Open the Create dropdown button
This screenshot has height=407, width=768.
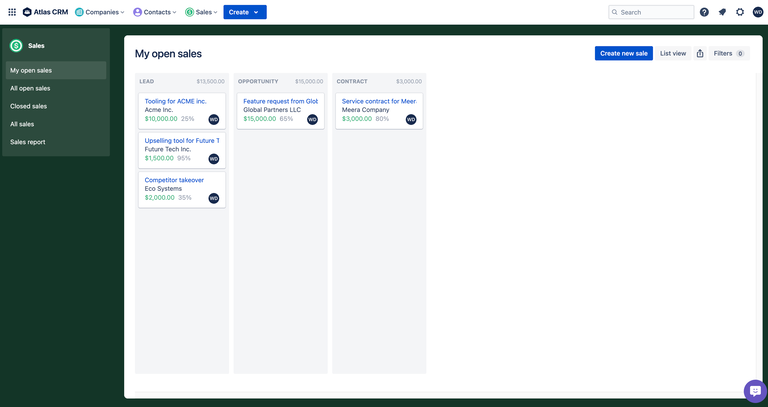point(244,12)
